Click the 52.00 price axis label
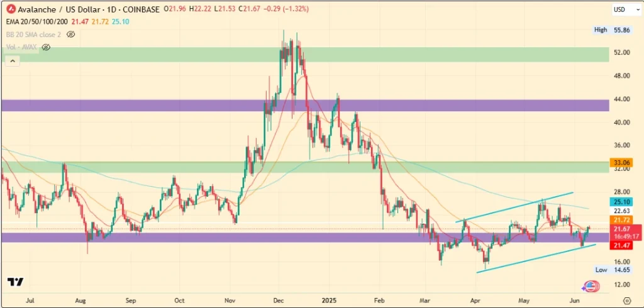Screen dimensions: 644x308 point(622,52)
